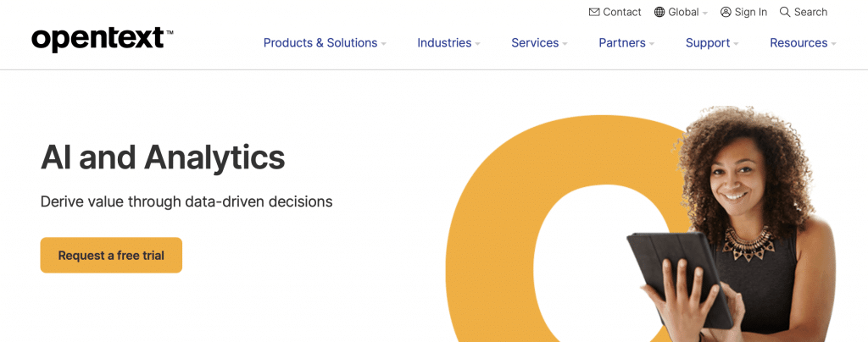Click the globe icon for Global
Screen dimensions: 868x342
(x=659, y=12)
